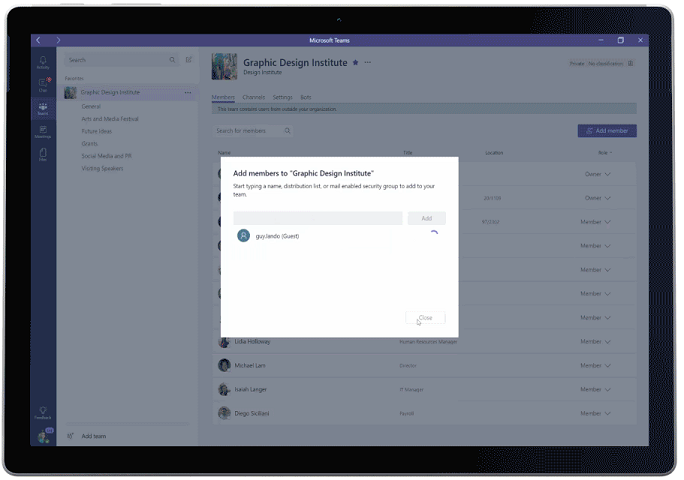The width and height of the screenshot is (684, 480).
Task: Open the Meetings calendar icon
Action: click(x=43, y=131)
